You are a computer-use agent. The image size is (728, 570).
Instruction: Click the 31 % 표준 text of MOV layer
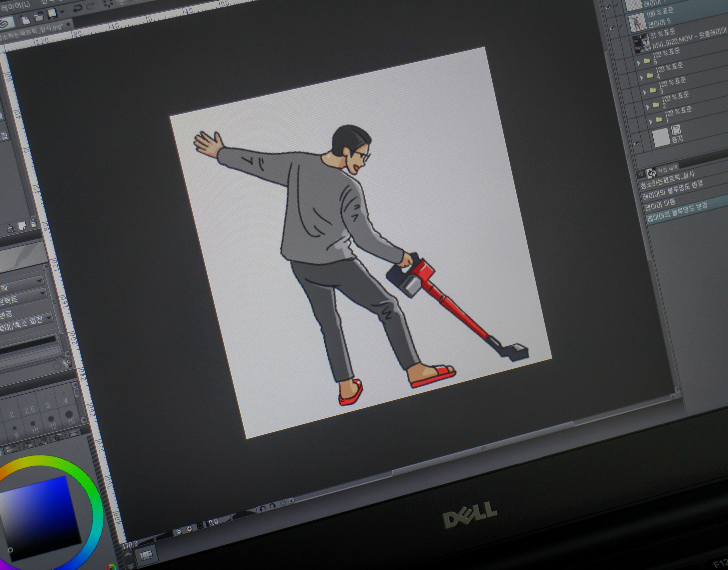(x=663, y=34)
